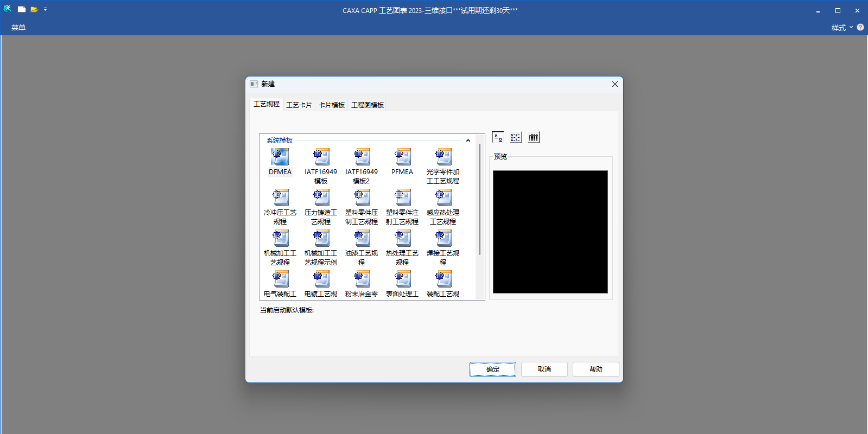Click the 确定 button

(492, 369)
